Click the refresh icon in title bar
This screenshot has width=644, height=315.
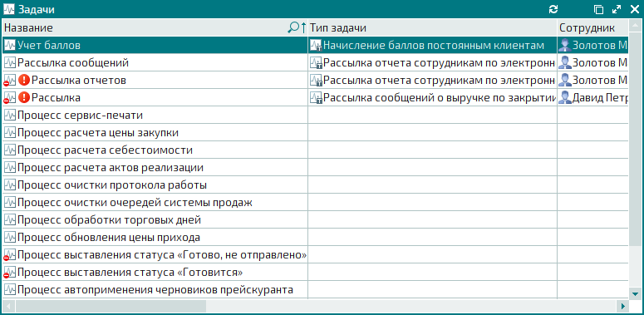point(553,9)
